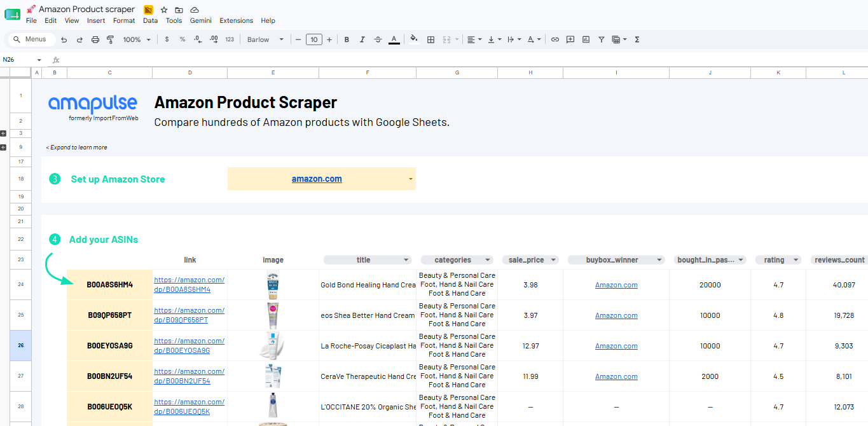
Task: Open text wrapping dropdown
Action: tap(514, 39)
